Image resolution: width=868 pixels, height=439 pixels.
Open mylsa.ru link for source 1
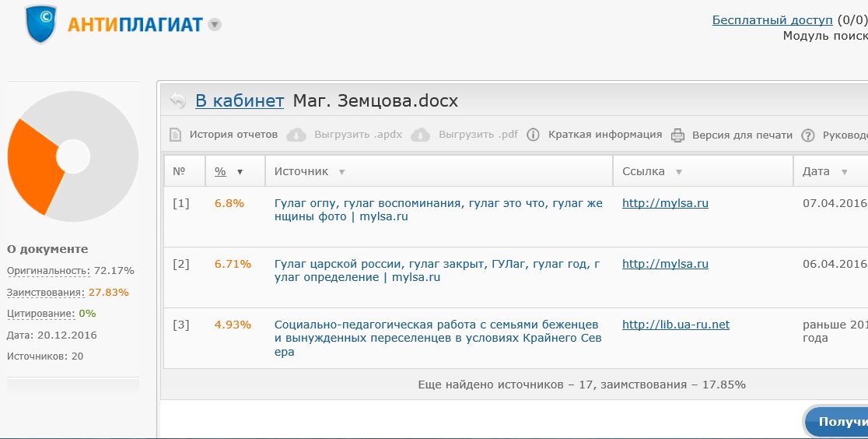point(665,203)
